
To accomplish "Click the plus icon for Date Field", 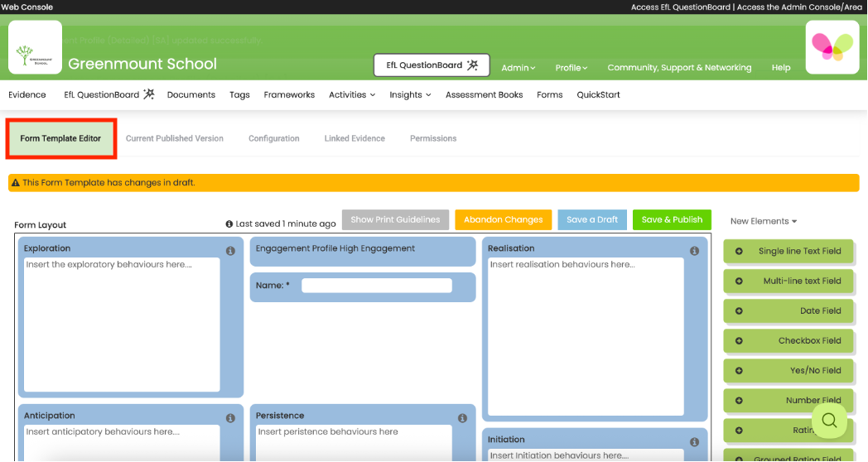I will pyautogui.click(x=739, y=311).
